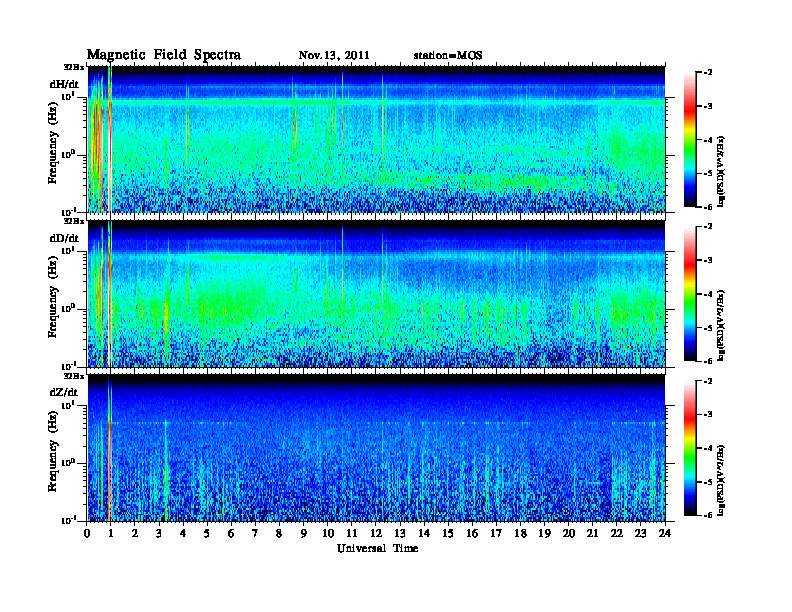Click the hour 16 tick label
Screen dimensions: 792x612
(x=472, y=533)
